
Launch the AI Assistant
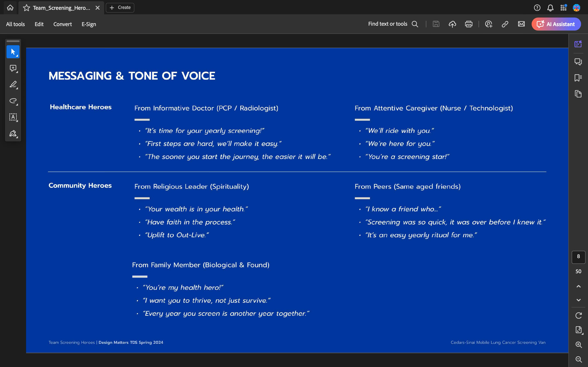point(556,24)
